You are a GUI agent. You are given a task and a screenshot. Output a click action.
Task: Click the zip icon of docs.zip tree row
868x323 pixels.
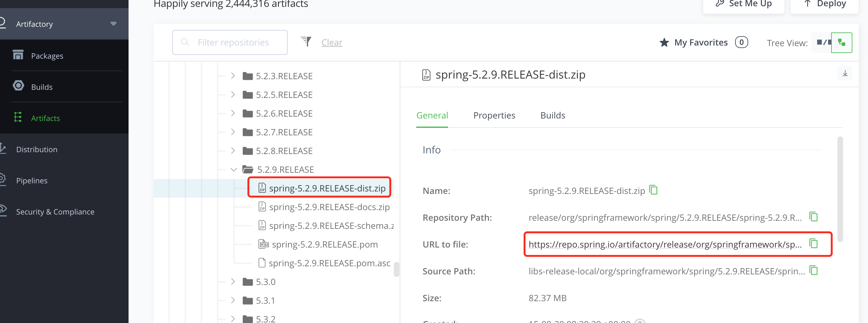(262, 206)
